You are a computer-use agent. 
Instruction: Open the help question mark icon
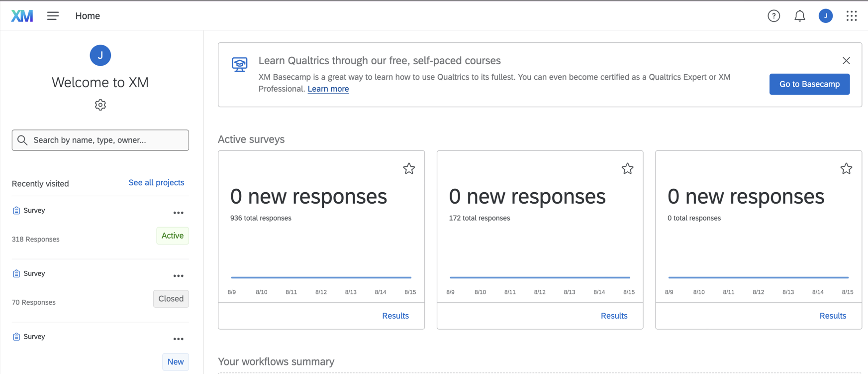pyautogui.click(x=773, y=16)
